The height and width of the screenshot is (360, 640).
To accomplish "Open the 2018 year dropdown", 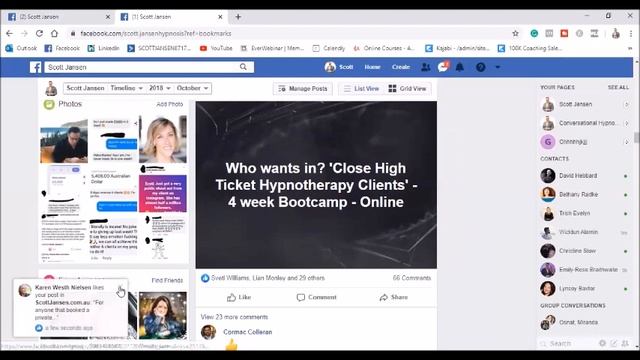I will (160, 88).
